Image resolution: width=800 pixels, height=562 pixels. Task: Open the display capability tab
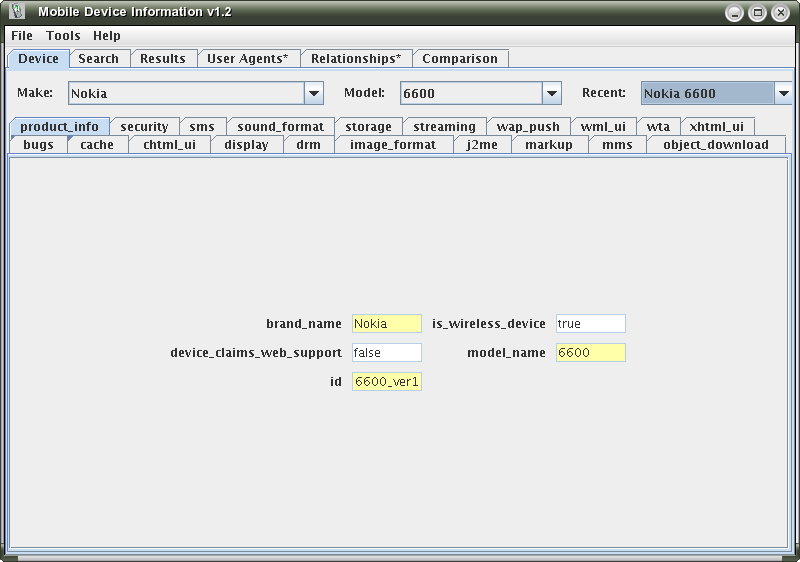tap(246, 145)
